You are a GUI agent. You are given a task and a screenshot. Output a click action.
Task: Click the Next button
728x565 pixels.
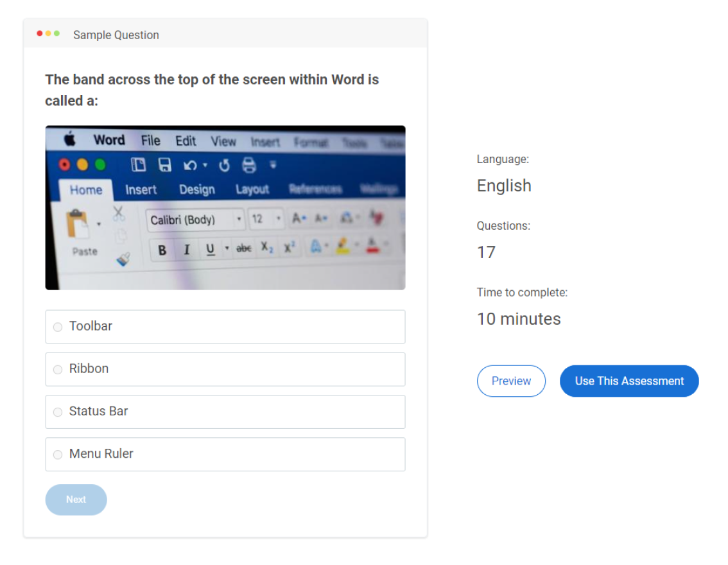tap(76, 500)
